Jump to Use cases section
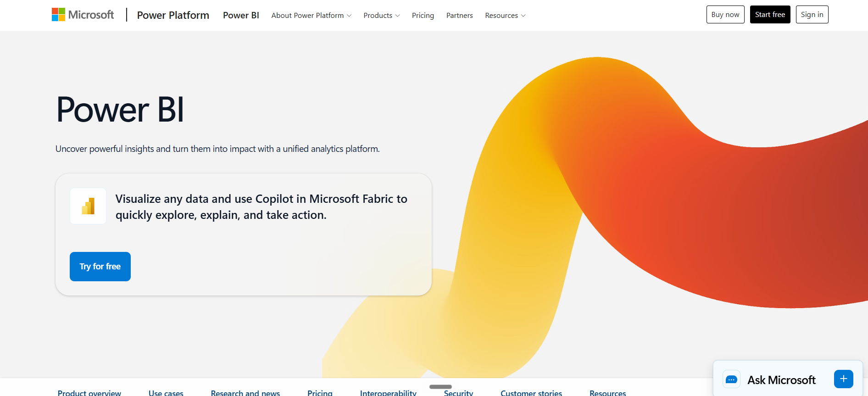Screen dimensions: 868x396 coord(166,393)
